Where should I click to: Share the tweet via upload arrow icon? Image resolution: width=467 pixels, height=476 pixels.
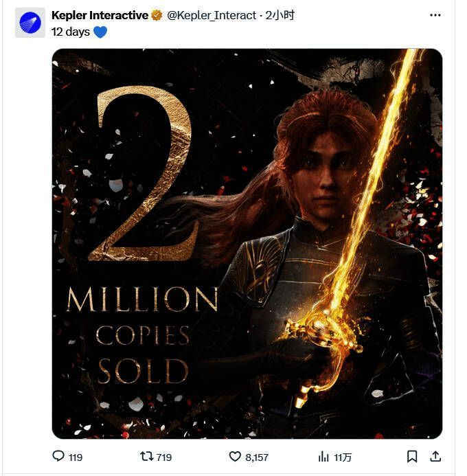click(x=435, y=456)
